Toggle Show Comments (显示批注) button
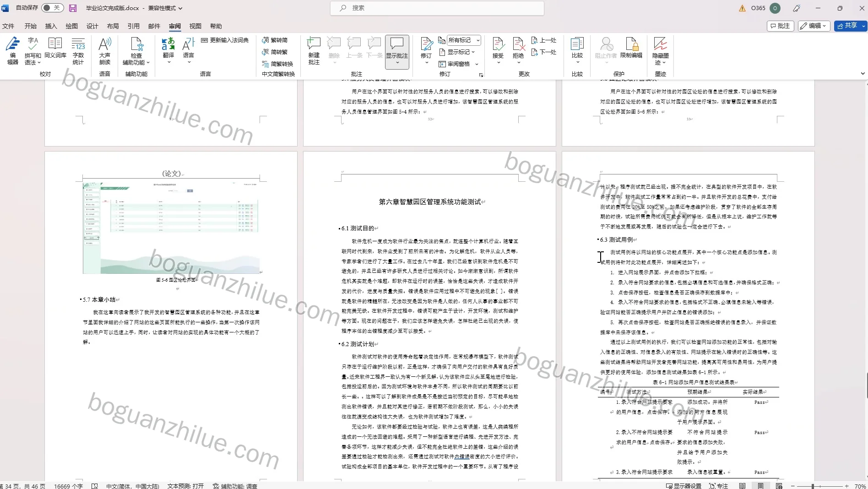This screenshot has height=489, width=868. pos(397,52)
